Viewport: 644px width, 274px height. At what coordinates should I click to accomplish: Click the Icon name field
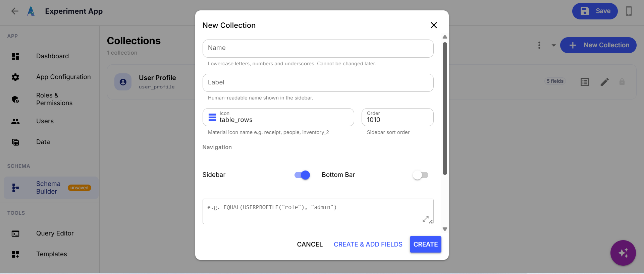coord(278,117)
